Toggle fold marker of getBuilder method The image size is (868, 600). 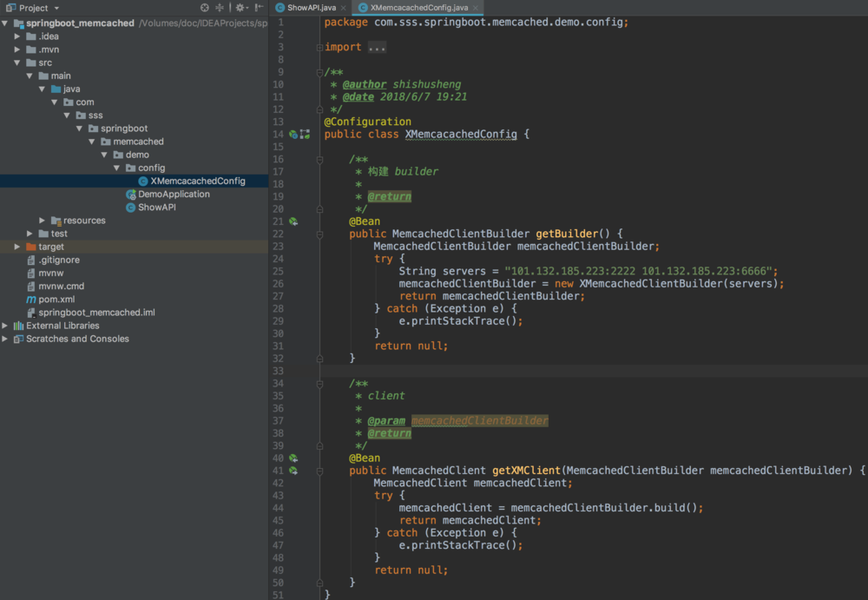coord(319,234)
